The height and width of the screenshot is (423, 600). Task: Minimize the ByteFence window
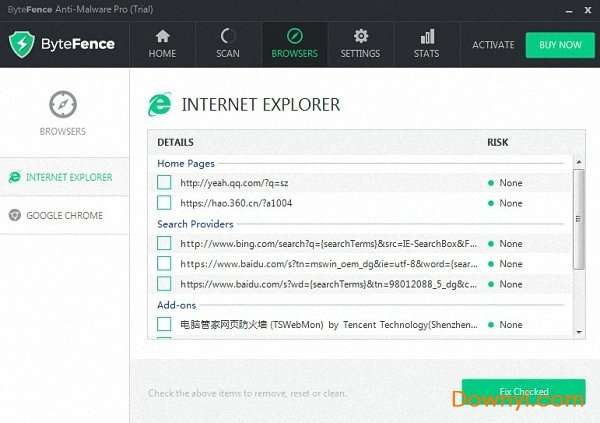(569, 11)
